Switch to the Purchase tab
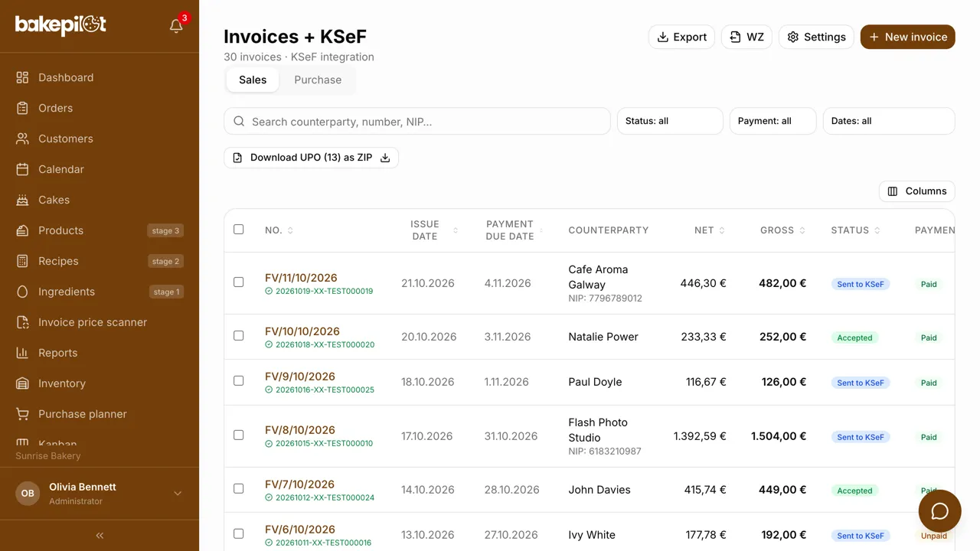Image resolution: width=980 pixels, height=551 pixels. click(318, 80)
